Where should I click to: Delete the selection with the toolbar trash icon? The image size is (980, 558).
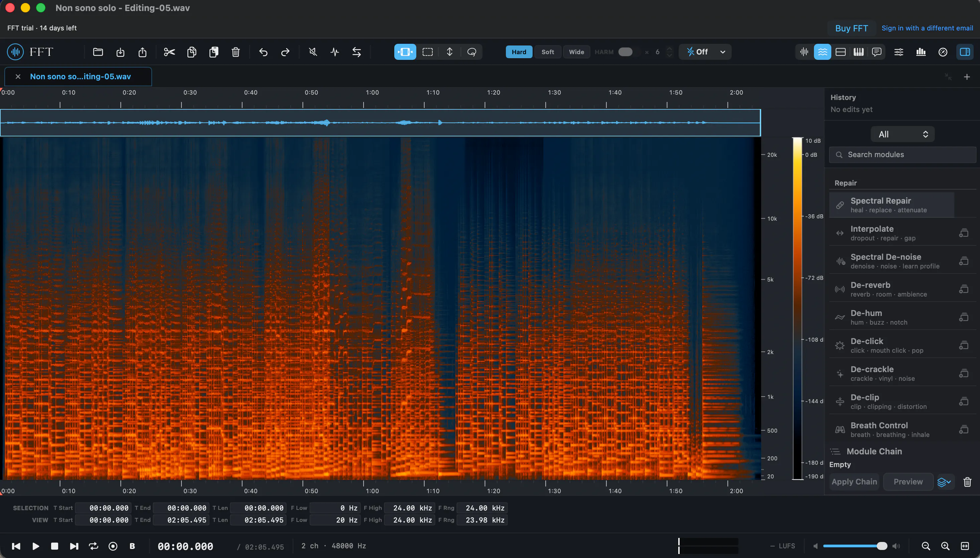pyautogui.click(x=236, y=52)
